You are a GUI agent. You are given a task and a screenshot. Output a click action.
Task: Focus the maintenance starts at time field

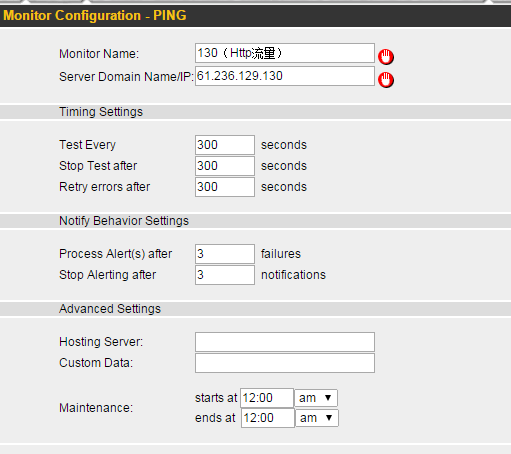point(267,398)
